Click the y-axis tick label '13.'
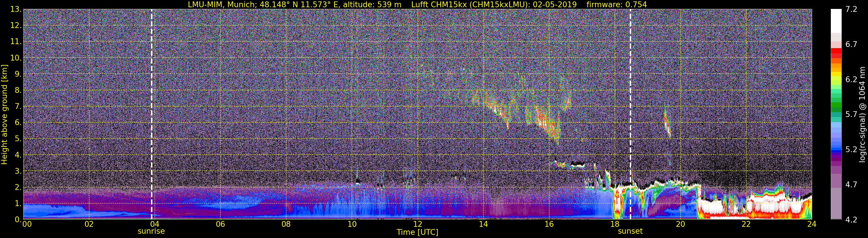Viewport: 868px width, 238px height. click(x=16, y=9)
